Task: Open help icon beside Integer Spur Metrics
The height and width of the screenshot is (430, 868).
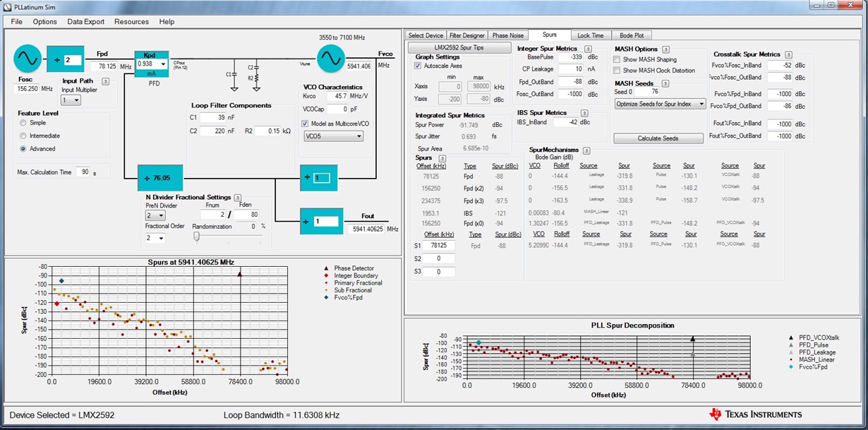Action: point(587,49)
